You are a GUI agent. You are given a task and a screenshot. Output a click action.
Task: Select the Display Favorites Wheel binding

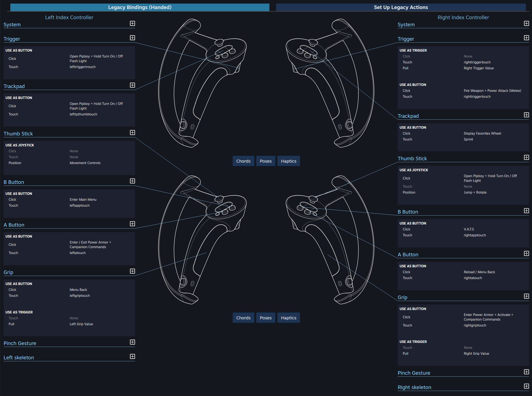coord(482,133)
